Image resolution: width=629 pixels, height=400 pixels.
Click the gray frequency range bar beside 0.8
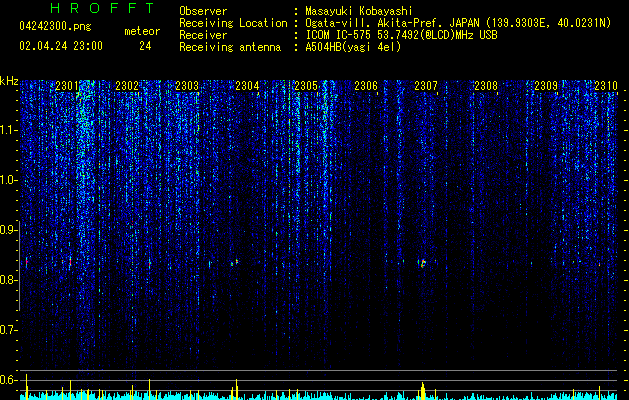(19, 266)
